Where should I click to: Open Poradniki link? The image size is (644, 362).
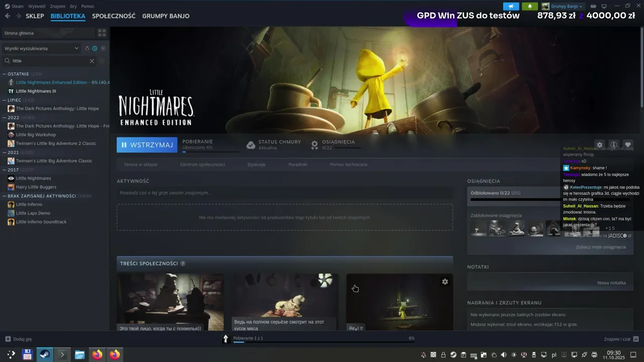coord(298,164)
